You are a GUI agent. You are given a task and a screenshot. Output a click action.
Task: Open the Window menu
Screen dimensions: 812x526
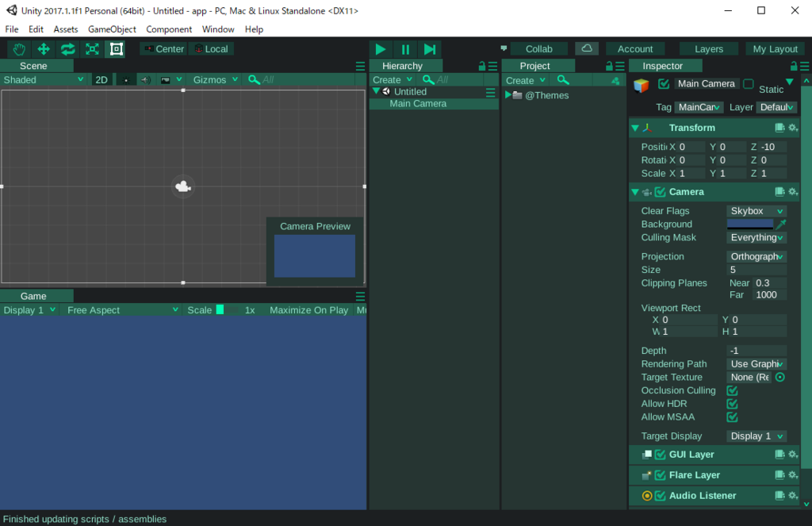click(x=218, y=29)
